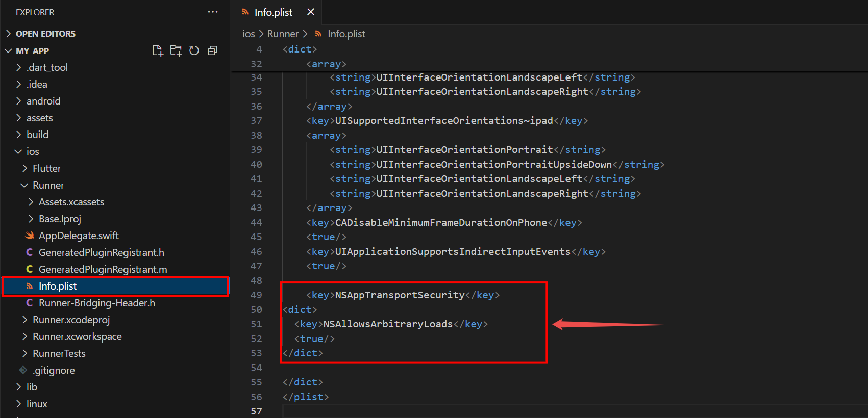868x418 pixels.
Task: Click the New Folder icon in explorer header
Action: tap(176, 50)
